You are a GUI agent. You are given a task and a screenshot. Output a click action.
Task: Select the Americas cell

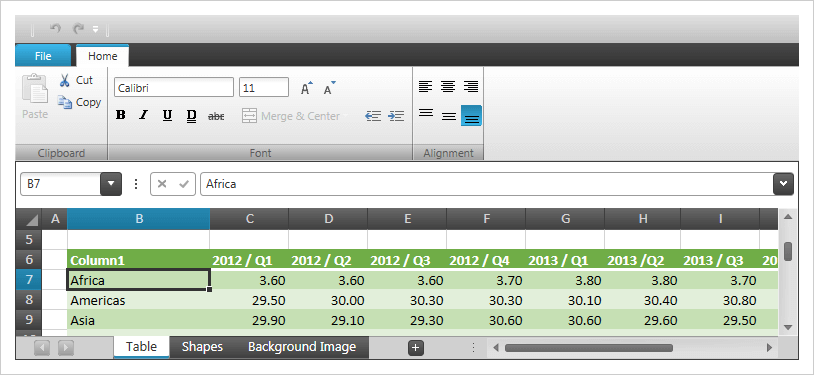[x=139, y=300]
